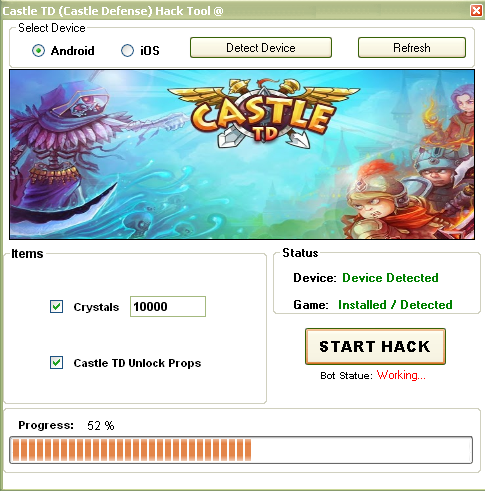Click the orange progress bar

pos(241,450)
